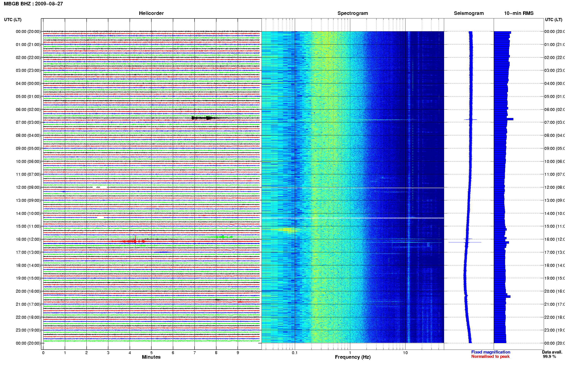
Task: Click the left 23:00 (19:00) time label
Action: click(28, 330)
